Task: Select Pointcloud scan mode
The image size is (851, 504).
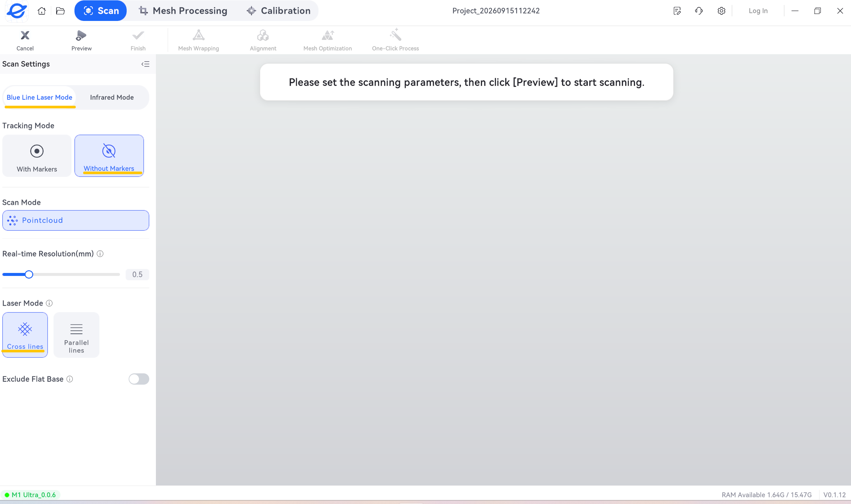Action: point(76,220)
